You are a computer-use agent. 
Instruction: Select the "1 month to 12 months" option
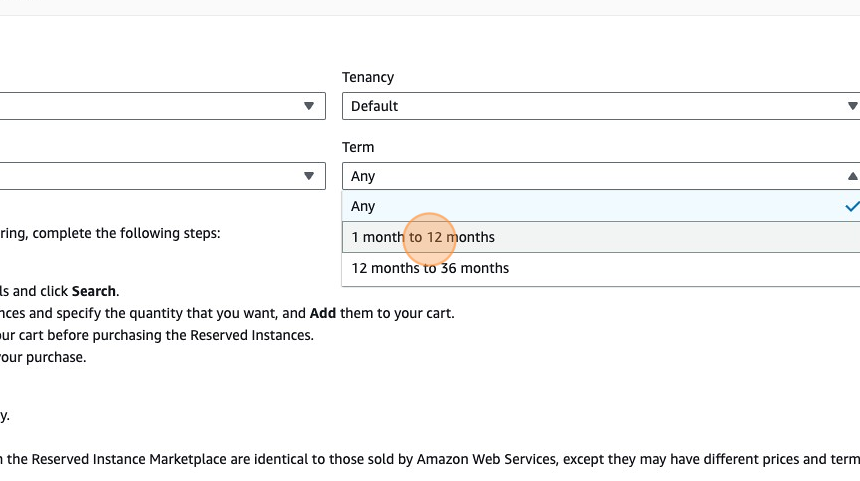tap(423, 237)
